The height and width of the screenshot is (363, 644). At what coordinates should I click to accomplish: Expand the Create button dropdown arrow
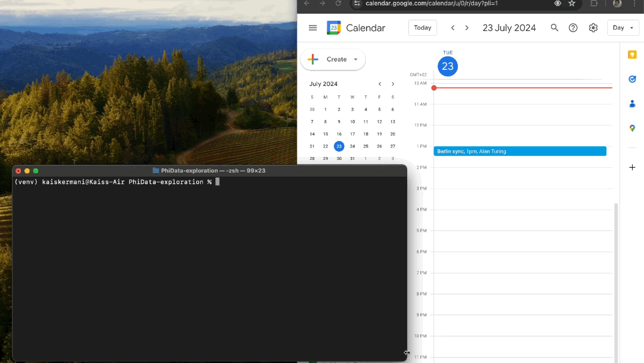pyautogui.click(x=356, y=60)
